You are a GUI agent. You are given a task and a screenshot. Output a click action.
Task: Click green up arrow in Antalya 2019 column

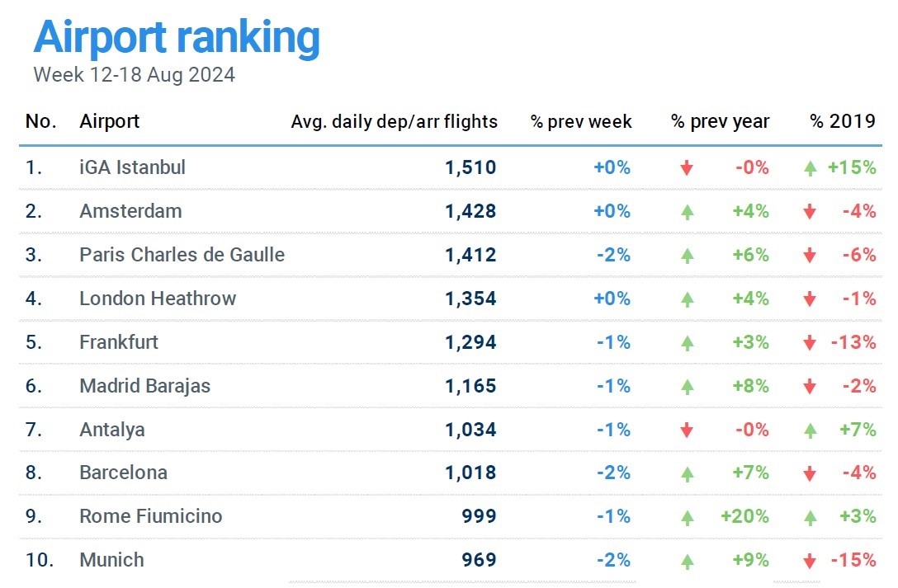click(811, 430)
